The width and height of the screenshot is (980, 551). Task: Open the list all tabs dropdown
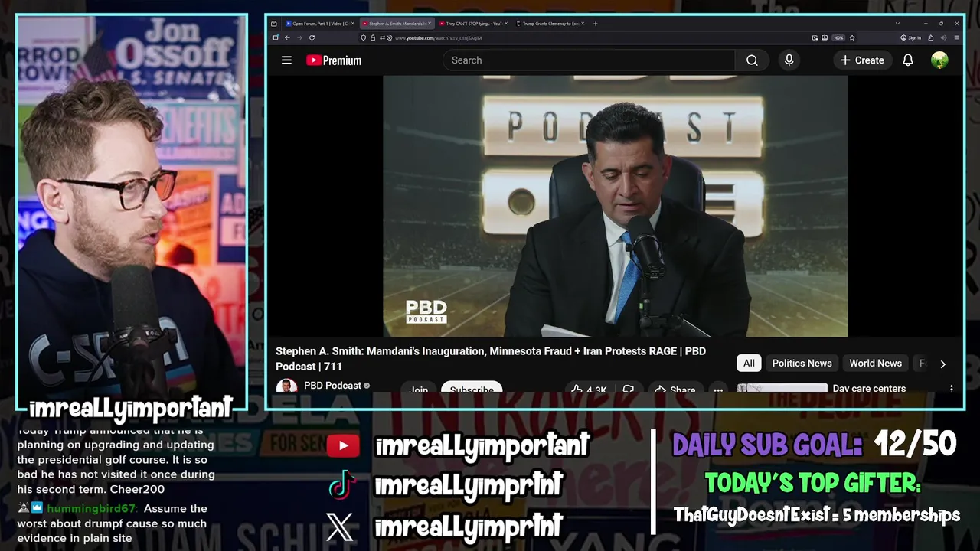pyautogui.click(x=897, y=24)
